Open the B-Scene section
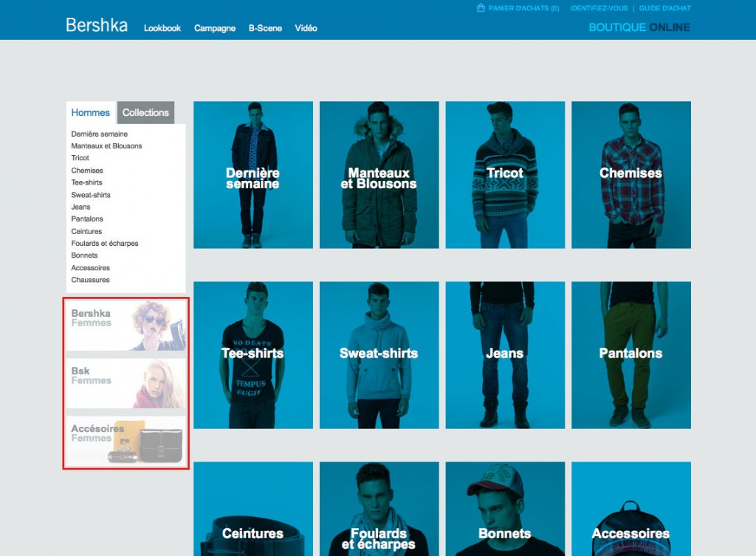The height and width of the screenshot is (556, 756). [265, 28]
